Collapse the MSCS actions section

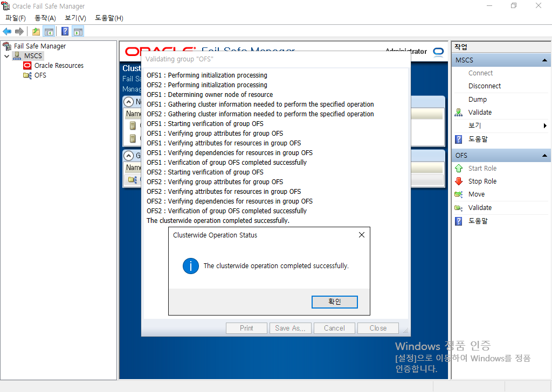tap(544, 60)
